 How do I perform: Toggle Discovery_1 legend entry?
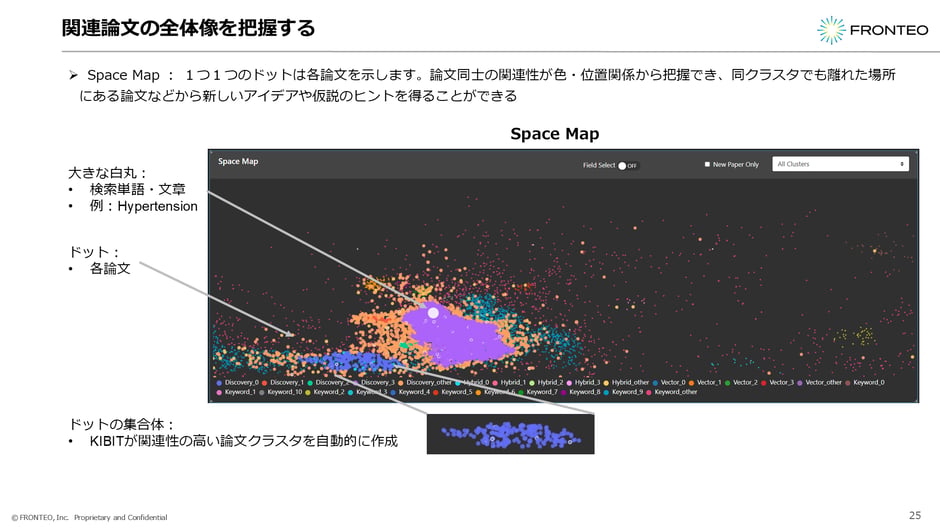pyautogui.click(x=283, y=382)
